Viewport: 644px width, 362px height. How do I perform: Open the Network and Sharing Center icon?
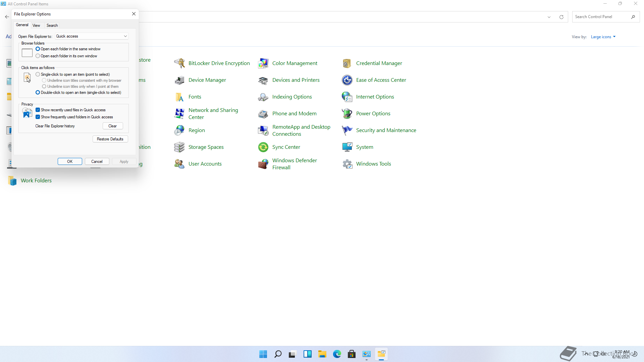pos(179,113)
